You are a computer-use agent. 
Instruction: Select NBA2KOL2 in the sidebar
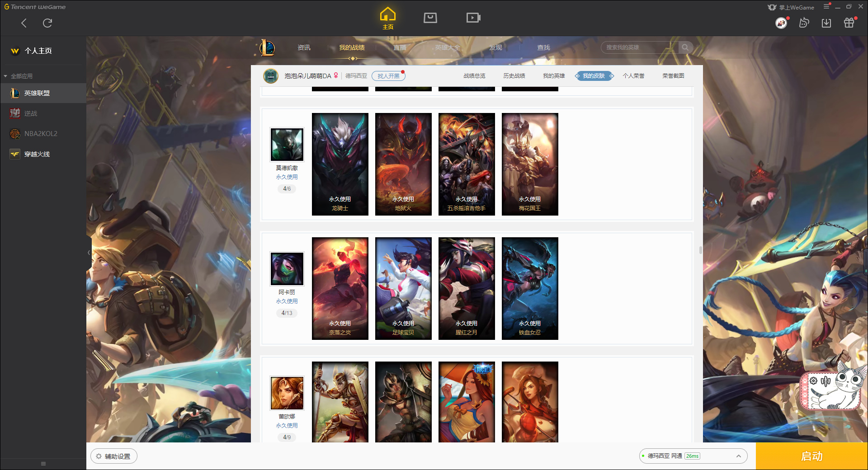pos(43,134)
